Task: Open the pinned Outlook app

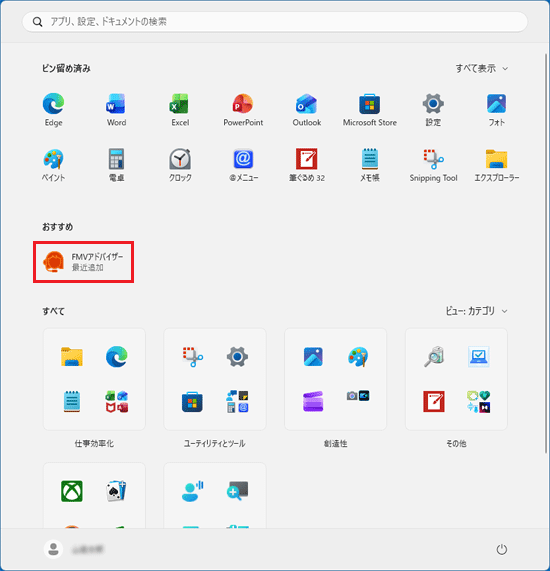Action: tap(307, 110)
